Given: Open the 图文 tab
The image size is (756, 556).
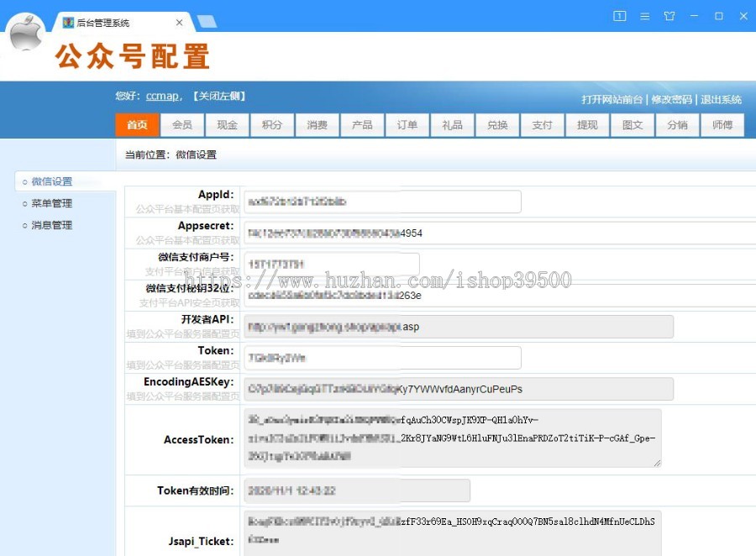Looking at the screenshot, I should click(x=632, y=125).
